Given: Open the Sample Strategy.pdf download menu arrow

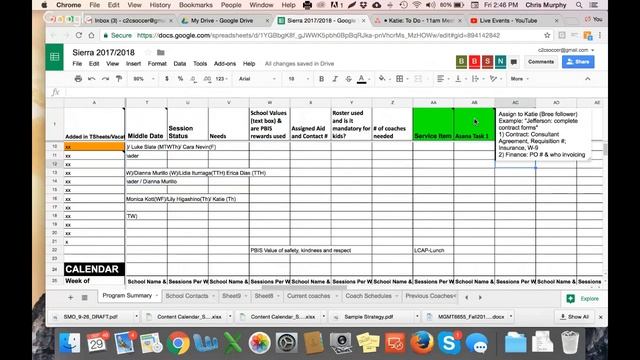Looking at the screenshot, I should (417, 316).
